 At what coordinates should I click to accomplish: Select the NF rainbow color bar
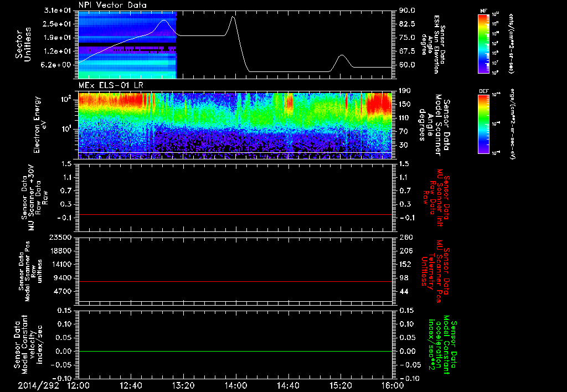[x=483, y=43]
